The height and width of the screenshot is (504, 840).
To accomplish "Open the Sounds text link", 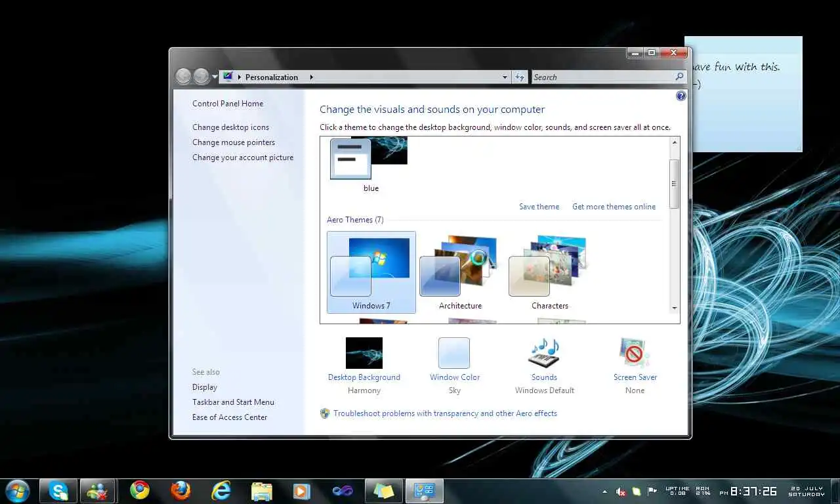I will 544,377.
